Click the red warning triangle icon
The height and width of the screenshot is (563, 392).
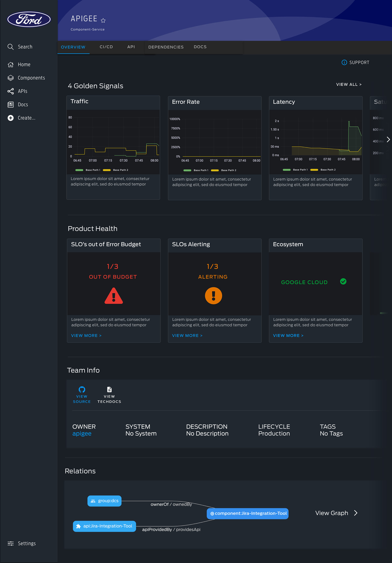tap(114, 296)
